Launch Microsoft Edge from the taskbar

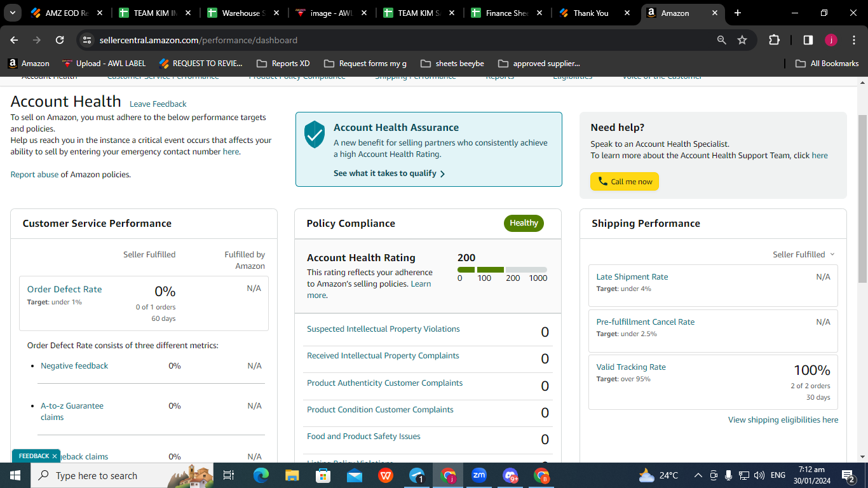pyautogui.click(x=261, y=475)
